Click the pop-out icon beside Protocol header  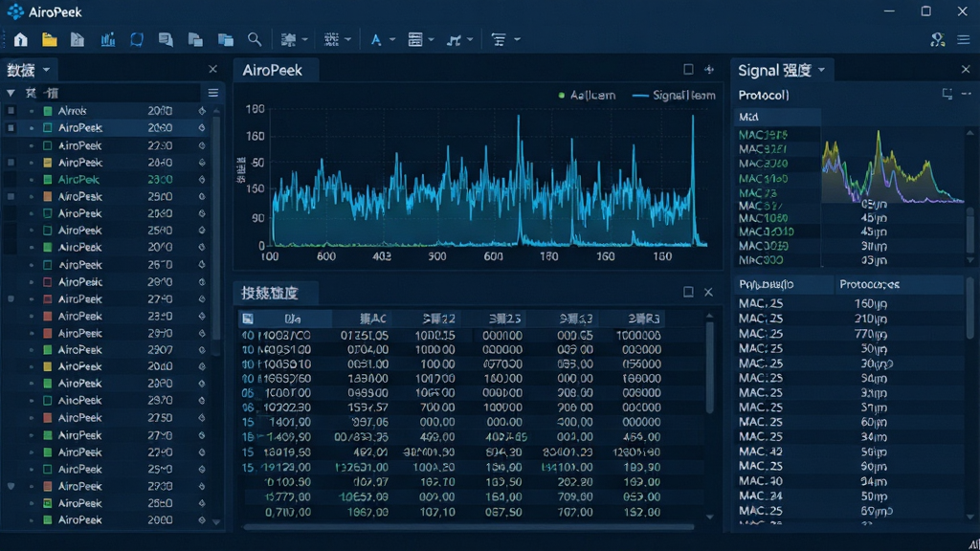[947, 95]
